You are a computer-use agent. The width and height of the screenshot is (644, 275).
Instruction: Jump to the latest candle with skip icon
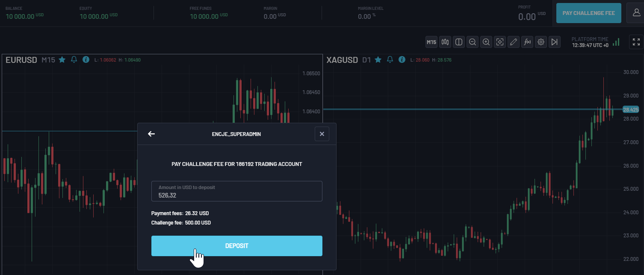tap(555, 42)
